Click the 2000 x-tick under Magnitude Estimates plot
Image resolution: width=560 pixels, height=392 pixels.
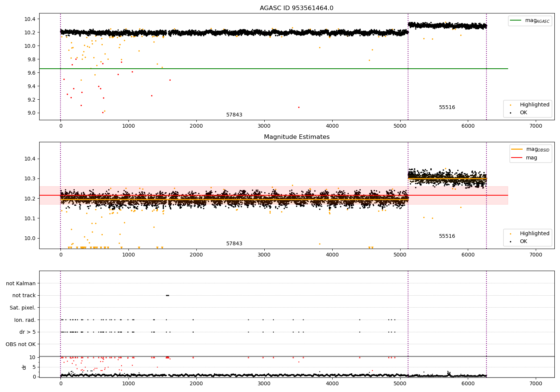point(196,255)
